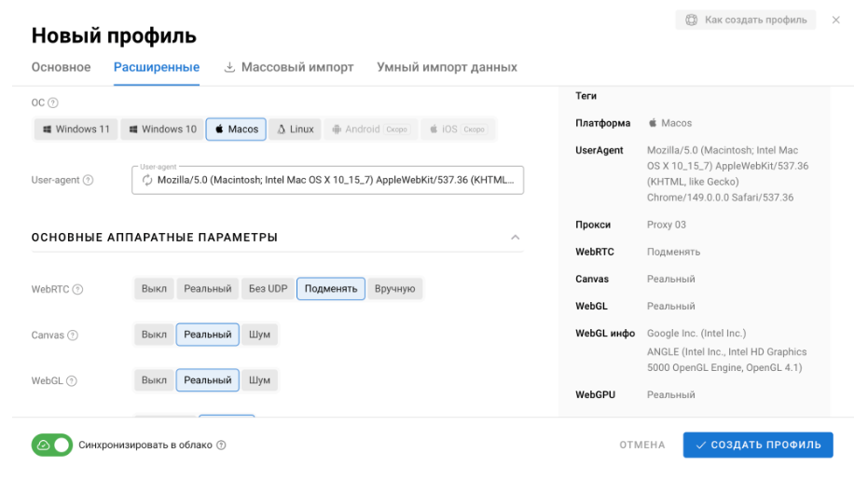Open help tooltip icon next to ОС
Viewport: 868px width, 480px height.
52,103
